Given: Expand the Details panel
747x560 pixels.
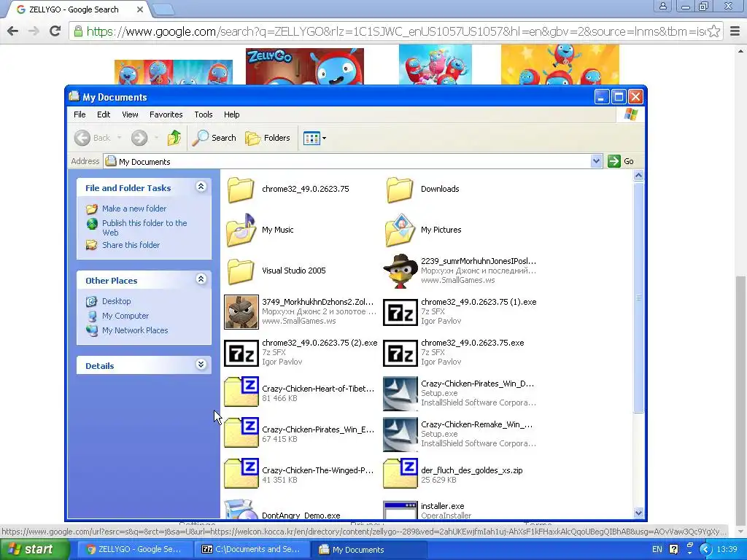Looking at the screenshot, I should (201, 365).
